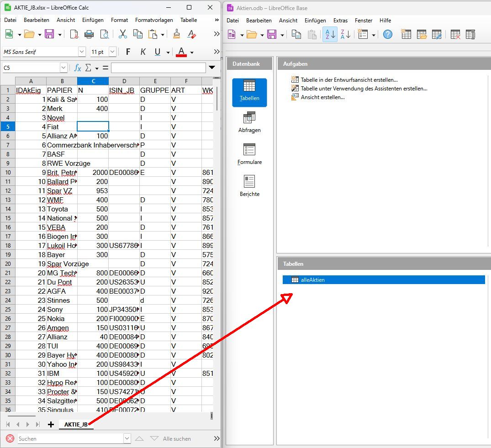The image size is (491, 448).
Task: Select the Abfragen section in Datenbank panel
Action: click(249, 122)
